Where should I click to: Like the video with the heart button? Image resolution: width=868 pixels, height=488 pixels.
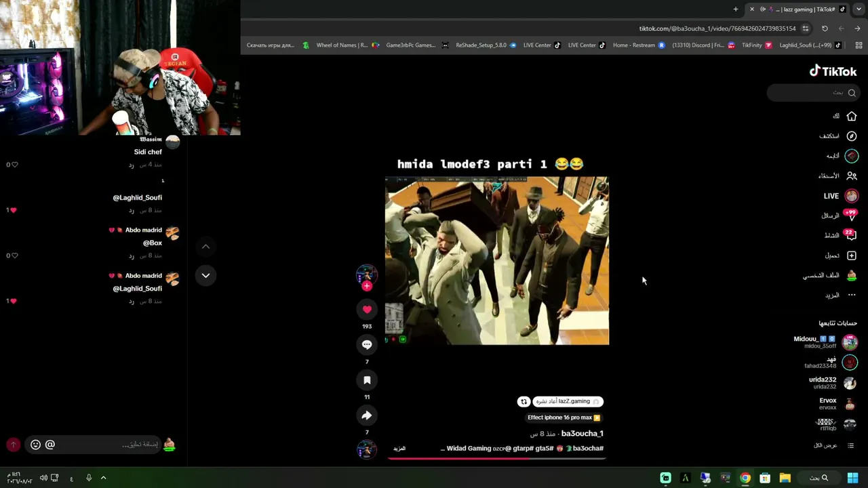tap(367, 309)
